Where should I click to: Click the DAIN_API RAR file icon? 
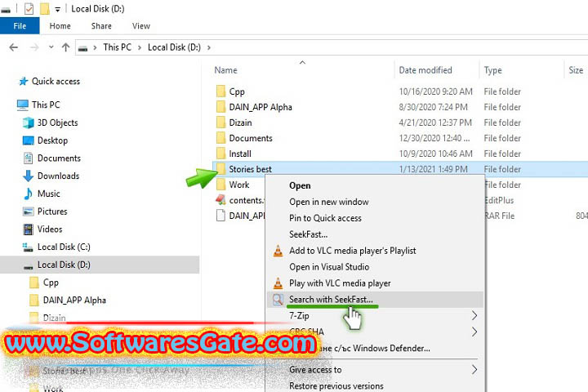pyautogui.click(x=220, y=216)
